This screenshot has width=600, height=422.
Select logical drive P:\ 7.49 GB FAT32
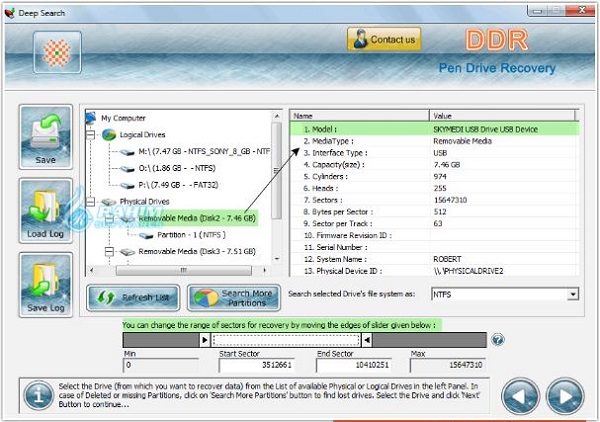(x=178, y=185)
